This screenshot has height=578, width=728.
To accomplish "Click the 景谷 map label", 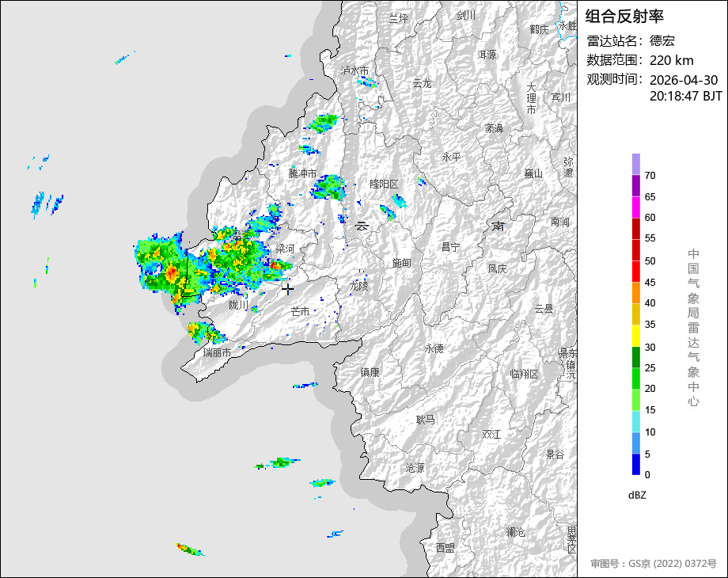I will pos(555,454).
